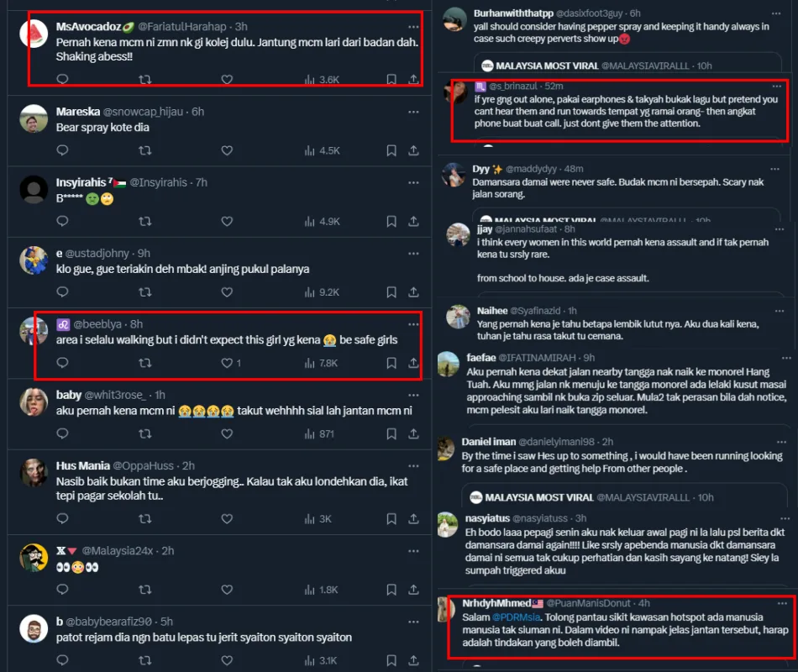Open more options for MsAvocadoz tweet

click(413, 27)
